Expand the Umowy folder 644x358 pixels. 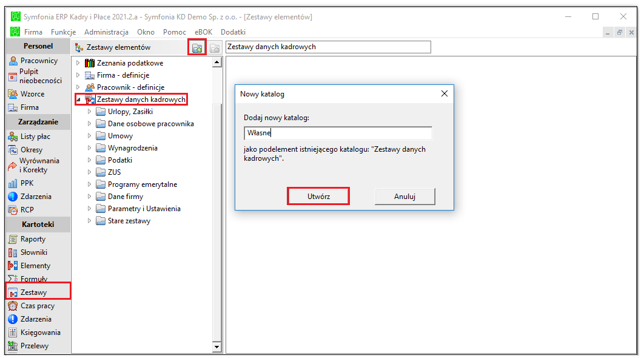pyautogui.click(x=89, y=136)
